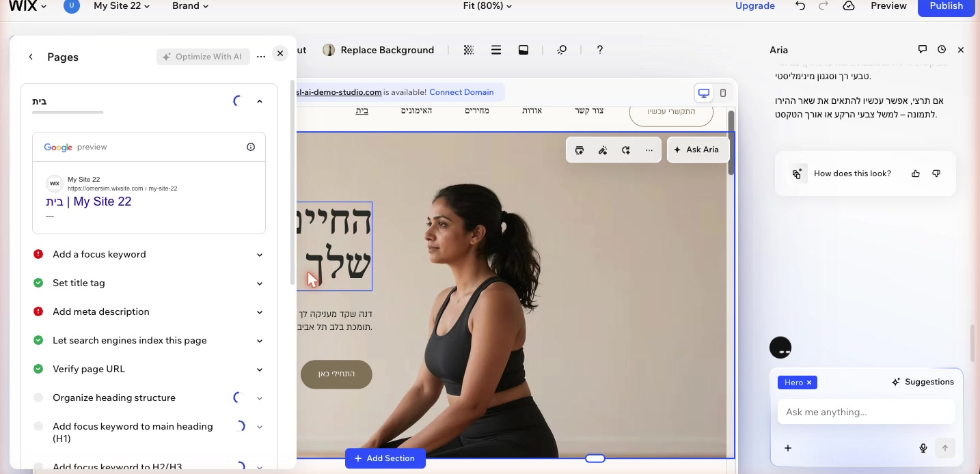The width and height of the screenshot is (980, 474).
Task: Open the Wix logo menu
Action: pos(27,6)
